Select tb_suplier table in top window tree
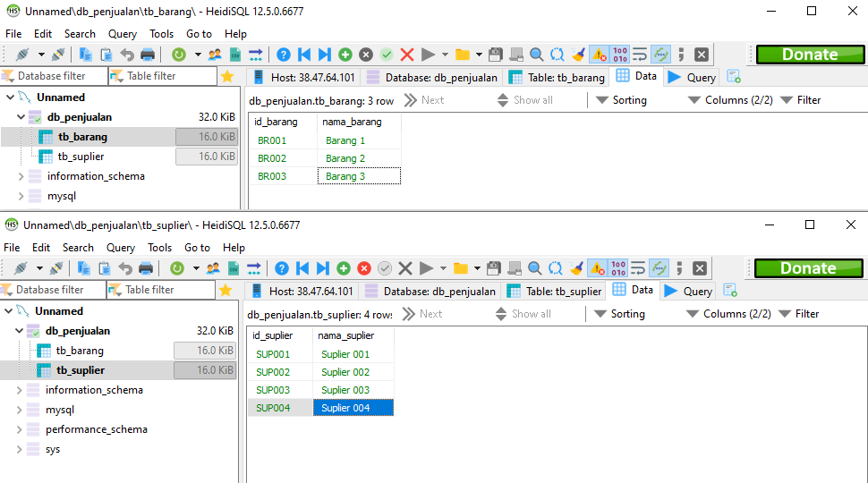Viewport: 868px width, 483px height. (x=81, y=157)
